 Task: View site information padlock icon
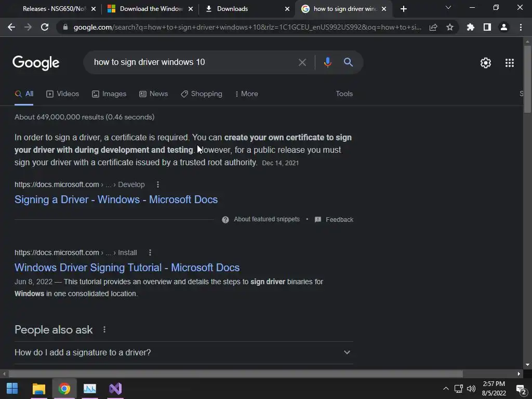(x=65, y=27)
